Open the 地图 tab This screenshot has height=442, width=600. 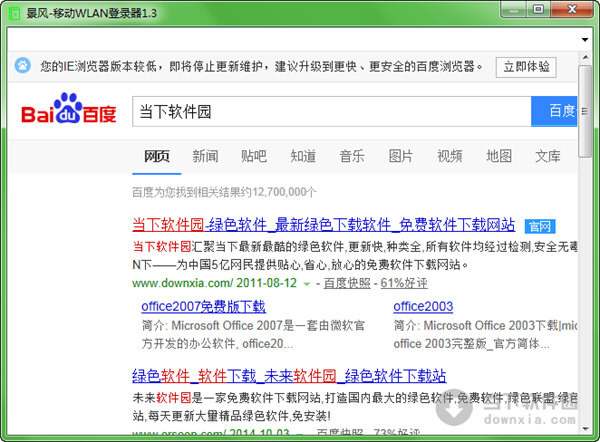(x=499, y=156)
